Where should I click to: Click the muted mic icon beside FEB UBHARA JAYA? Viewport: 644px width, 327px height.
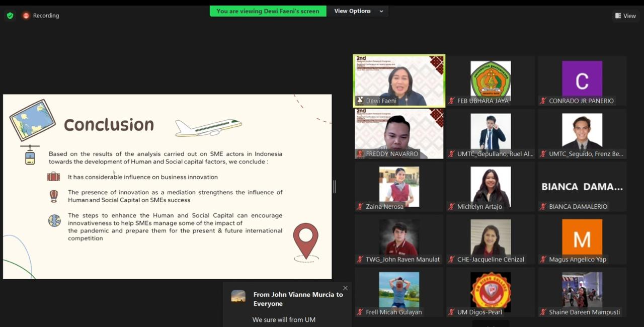pyautogui.click(x=452, y=101)
